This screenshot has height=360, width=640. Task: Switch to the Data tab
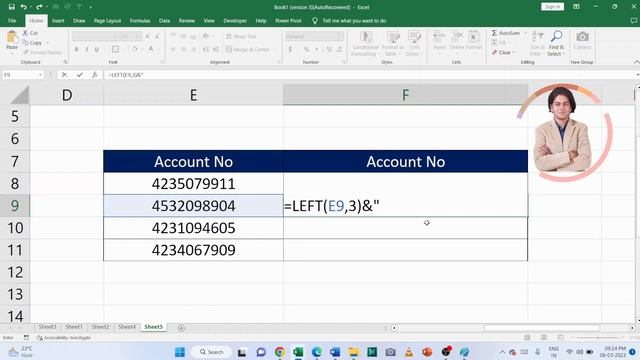coord(164,20)
